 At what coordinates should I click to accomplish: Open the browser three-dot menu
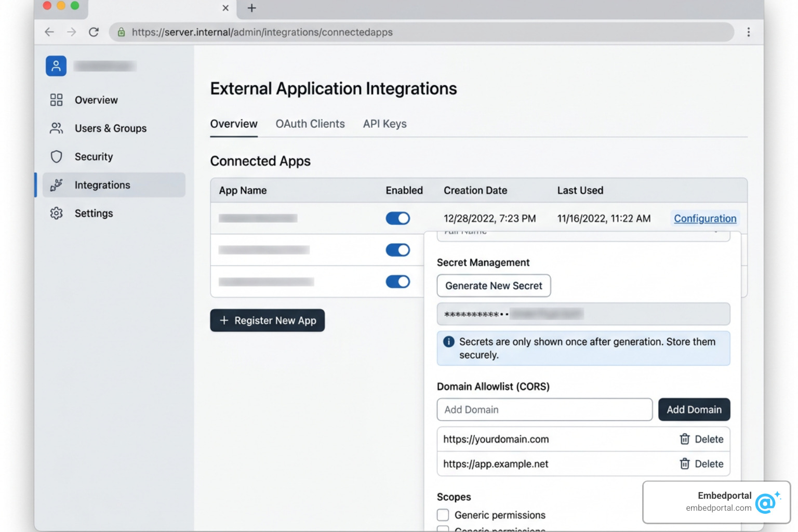tap(749, 32)
